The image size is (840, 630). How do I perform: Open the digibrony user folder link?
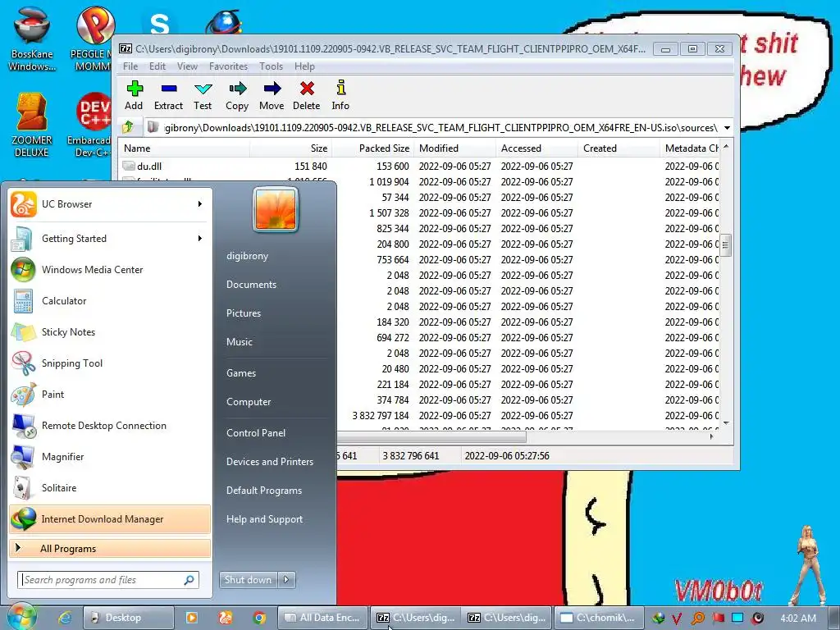[x=247, y=256]
